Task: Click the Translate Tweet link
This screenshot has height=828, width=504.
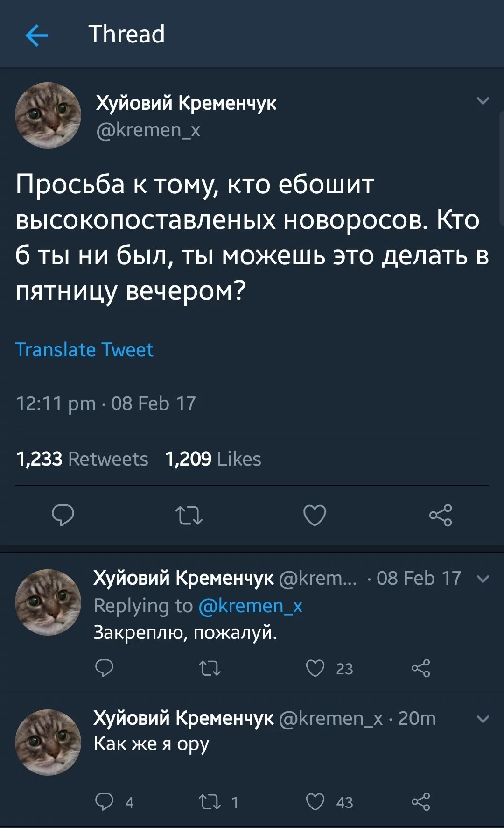Action: click(x=84, y=350)
